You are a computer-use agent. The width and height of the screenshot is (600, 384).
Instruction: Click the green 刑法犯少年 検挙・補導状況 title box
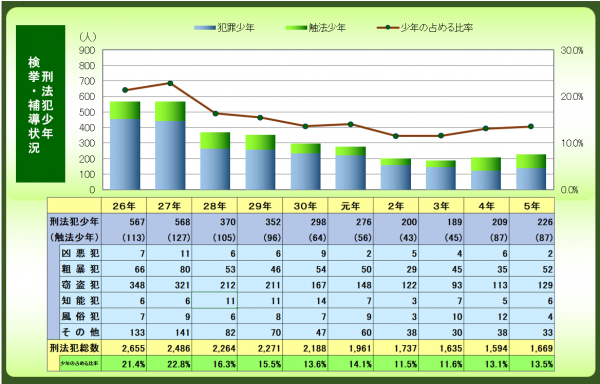coord(41,104)
